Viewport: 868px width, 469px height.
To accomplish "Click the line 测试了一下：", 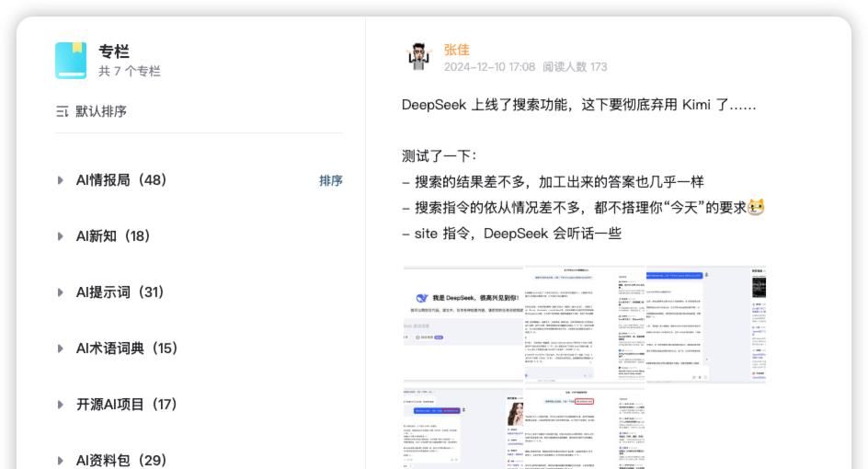I will 439,156.
